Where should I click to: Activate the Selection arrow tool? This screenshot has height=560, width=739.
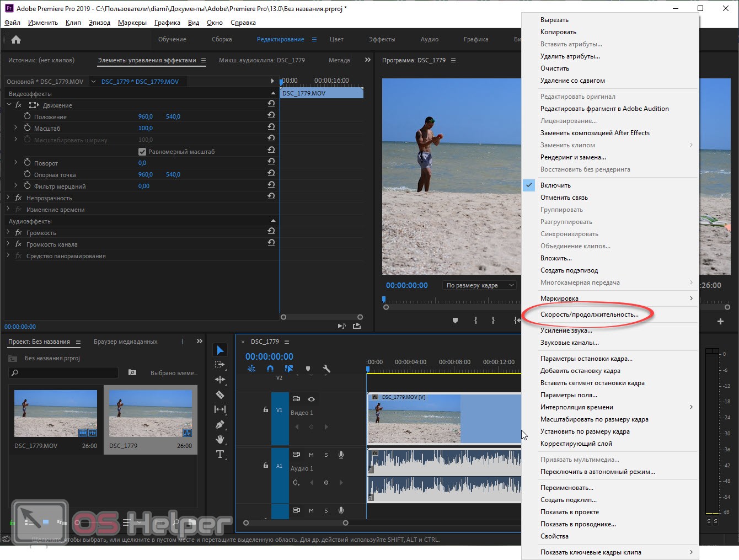219,350
